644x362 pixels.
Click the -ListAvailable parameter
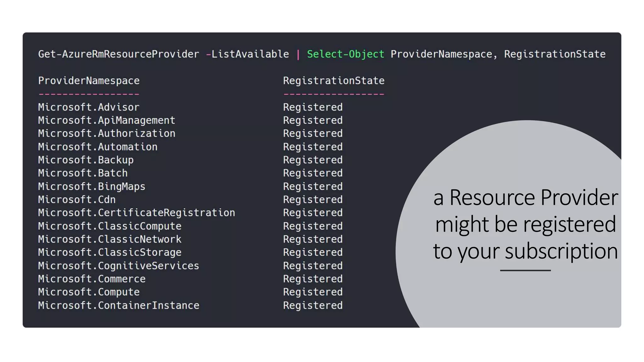247,54
